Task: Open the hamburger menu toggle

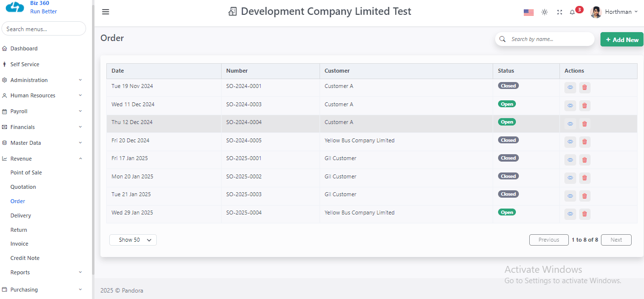Action: (105, 12)
